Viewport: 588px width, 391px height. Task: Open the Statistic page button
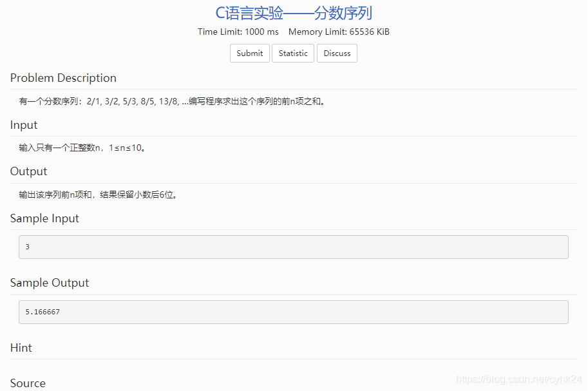point(293,53)
